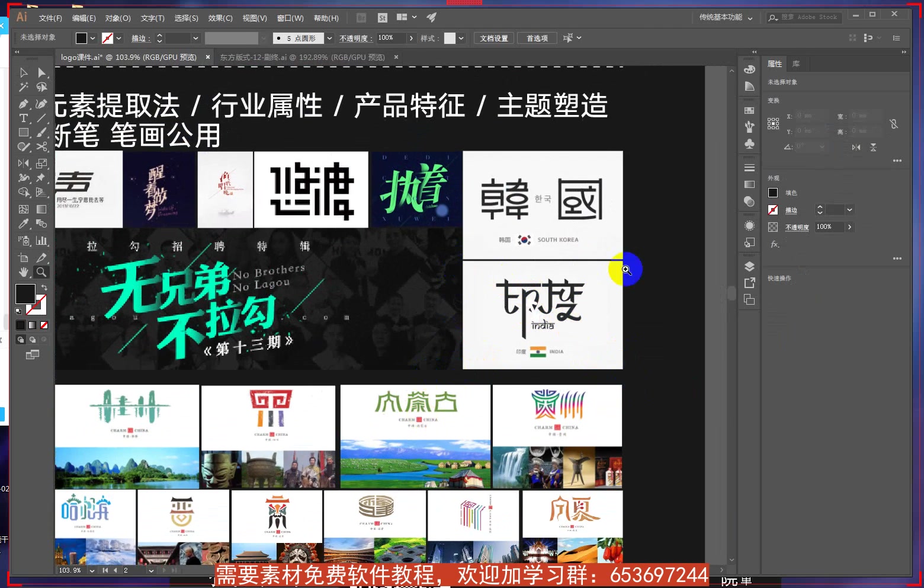
Task: Select the Hand tool
Action: [x=24, y=272]
